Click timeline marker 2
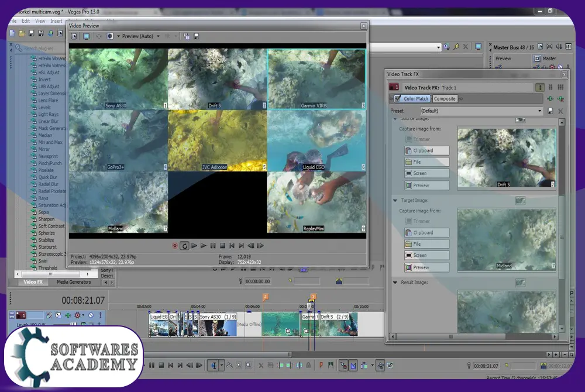Screen dimensions: 585x392 click(x=266, y=297)
